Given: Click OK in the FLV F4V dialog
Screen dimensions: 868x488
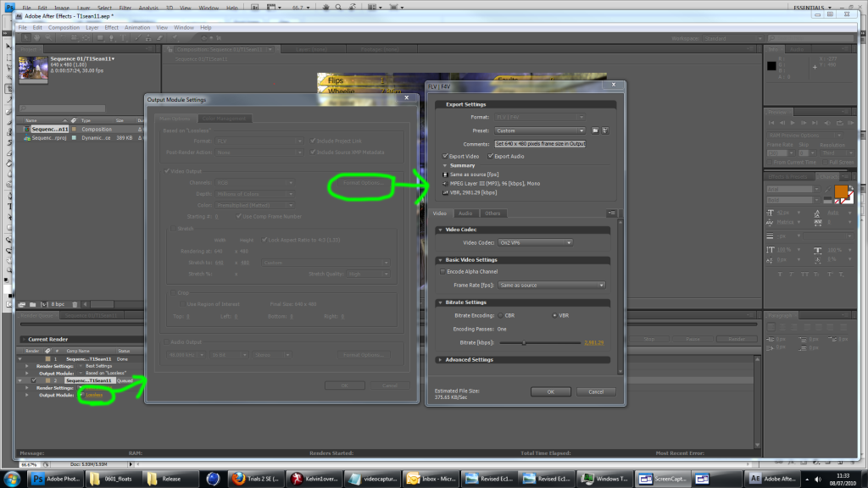Looking at the screenshot, I should pyautogui.click(x=551, y=391).
